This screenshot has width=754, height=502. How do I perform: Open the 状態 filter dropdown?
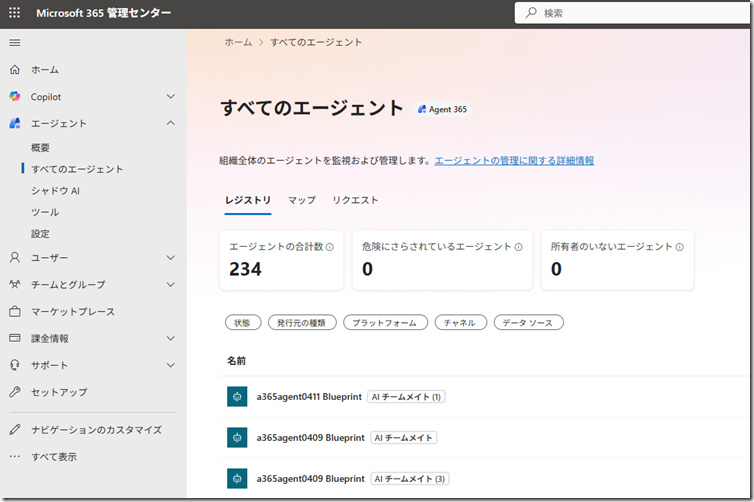pyautogui.click(x=243, y=323)
